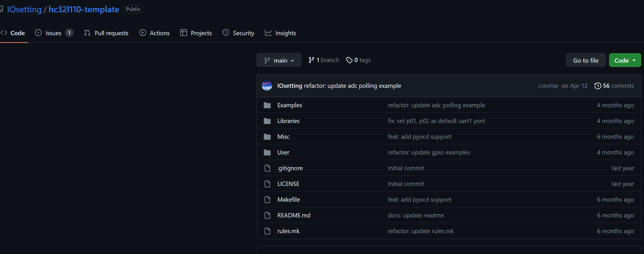
Task: Open the README.md file
Action: click(294, 215)
